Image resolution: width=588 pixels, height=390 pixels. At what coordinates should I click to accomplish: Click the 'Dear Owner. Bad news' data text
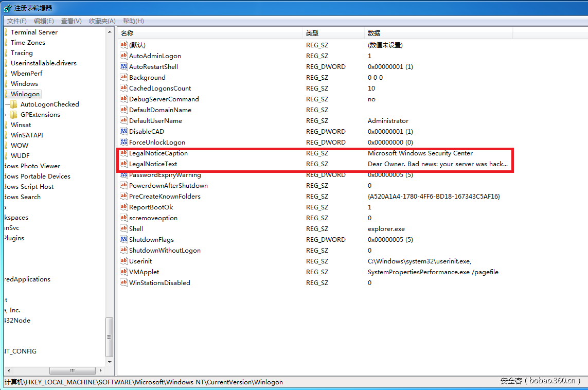(438, 164)
